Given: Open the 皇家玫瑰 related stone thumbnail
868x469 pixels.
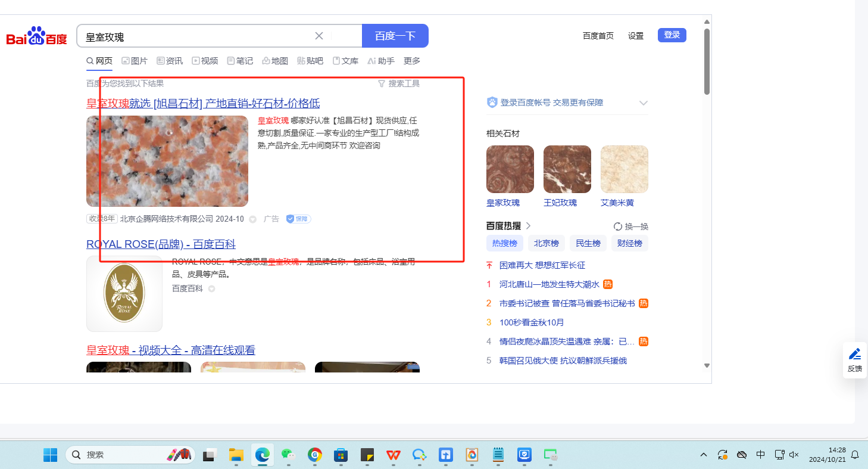Looking at the screenshot, I should [x=510, y=169].
